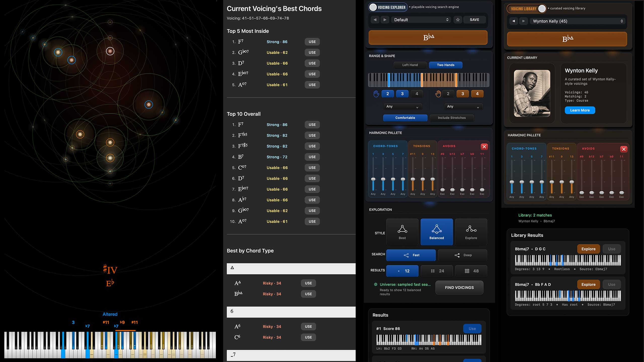
Task: Close the Avoids panel in Explorer harmonic pallete
Action: point(484,147)
